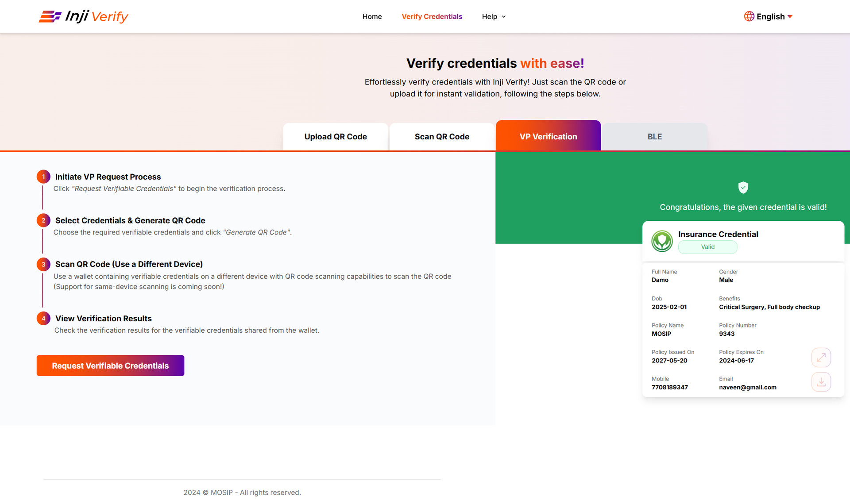
Task: Switch to the Scan QR Code tab
Action: point(442,137)
